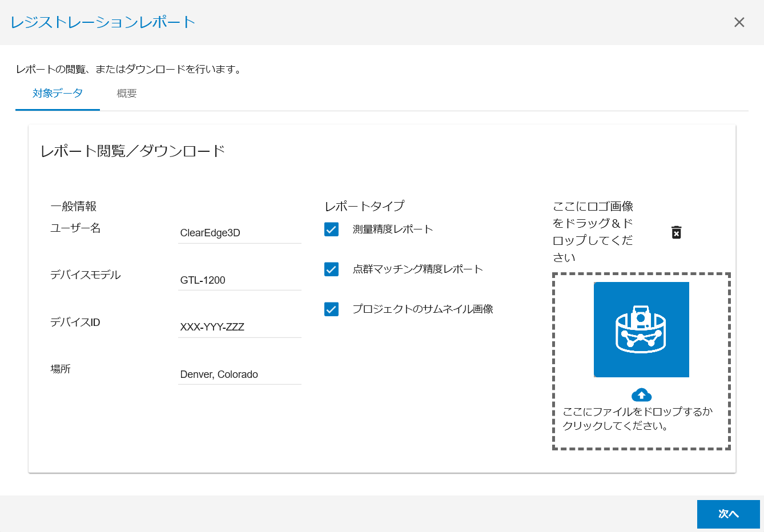Image resolution: width=764 pixels, height=532 pixels.
Task: Uncheck the 測量精度レポート checkbox
Action: (x=331, y=229)
